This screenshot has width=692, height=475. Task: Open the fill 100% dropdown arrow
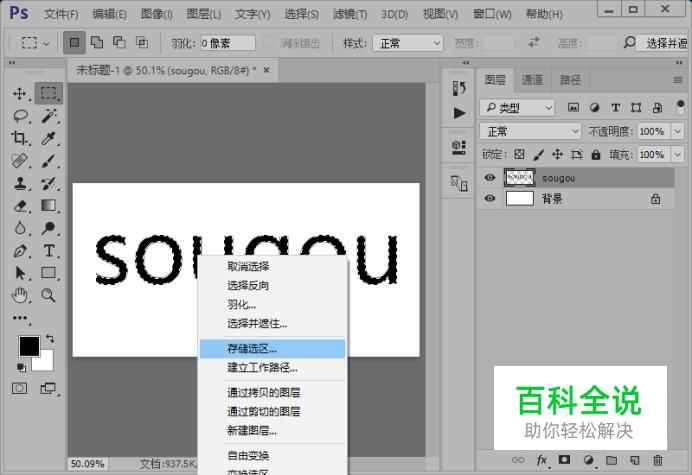click(x=677, y=155)
